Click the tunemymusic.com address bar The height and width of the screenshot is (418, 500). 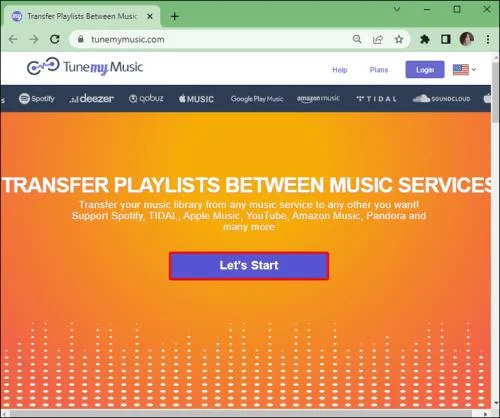pos(213,39)
